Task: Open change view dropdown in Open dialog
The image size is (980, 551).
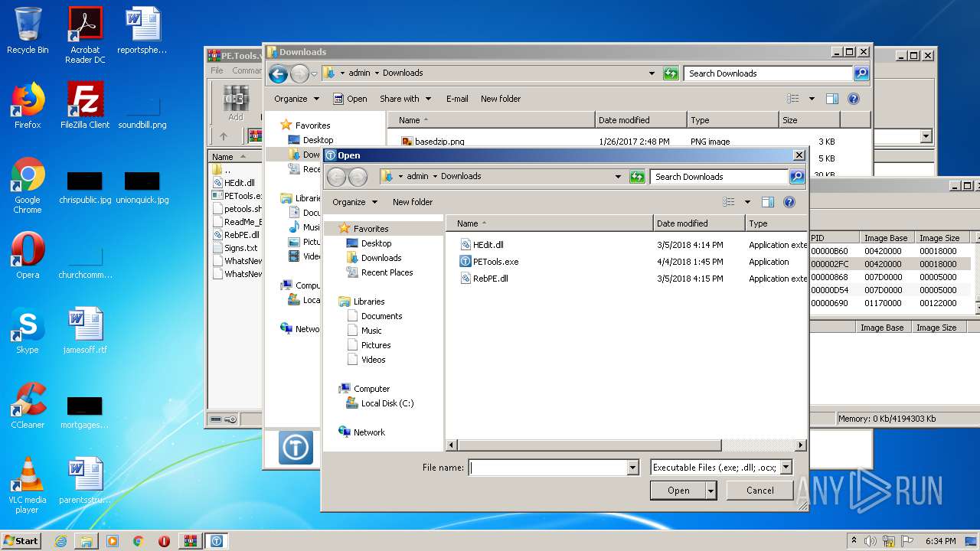Action: coord(747,202)
